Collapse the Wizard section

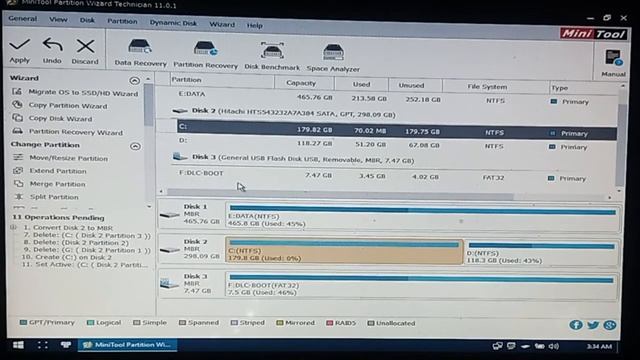[x=134, y=80]
